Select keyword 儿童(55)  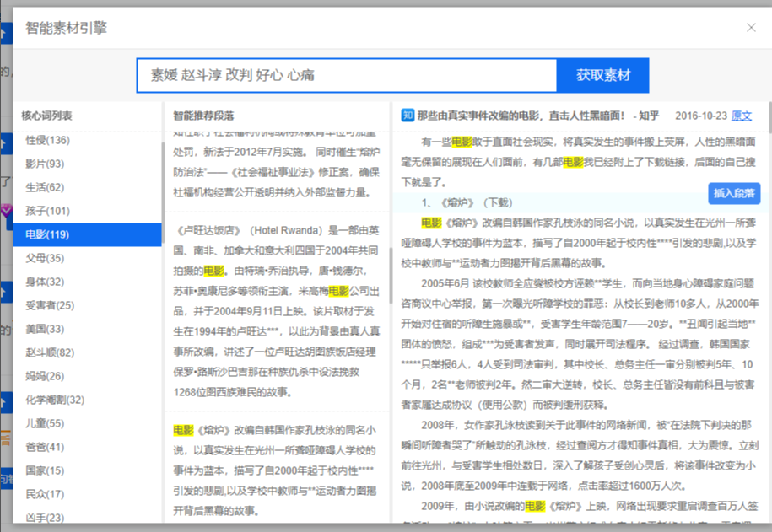pos(87,424)
